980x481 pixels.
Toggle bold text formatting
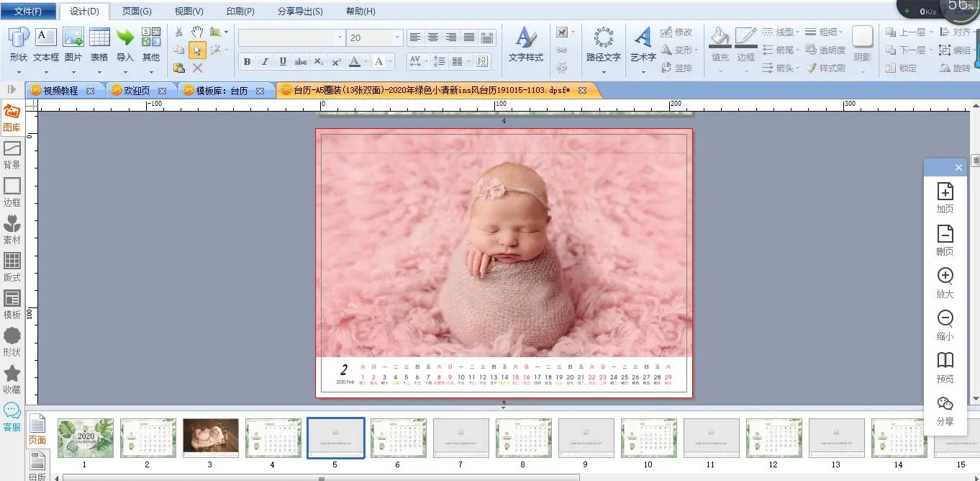pos(247,62)
